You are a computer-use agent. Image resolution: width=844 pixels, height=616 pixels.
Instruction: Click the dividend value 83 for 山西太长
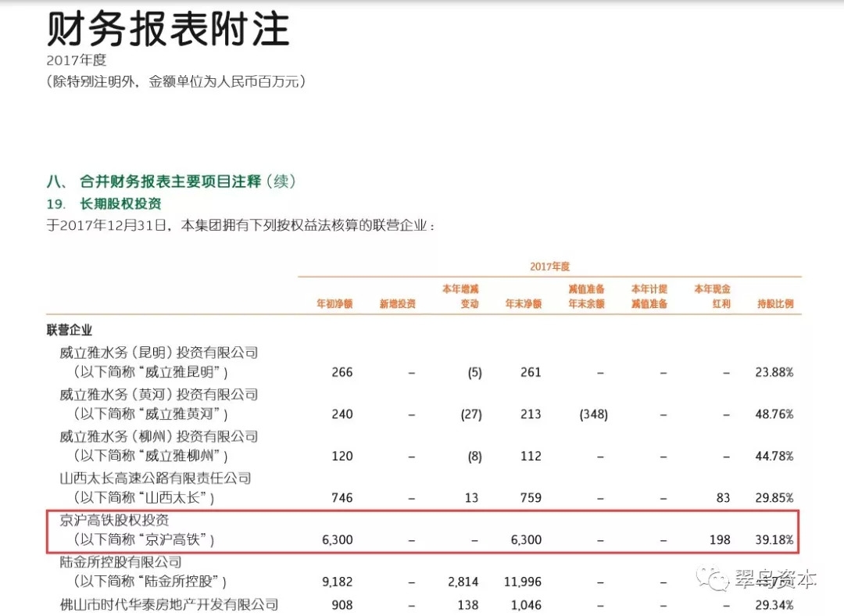pyautogui.click(x=723, y=497)
